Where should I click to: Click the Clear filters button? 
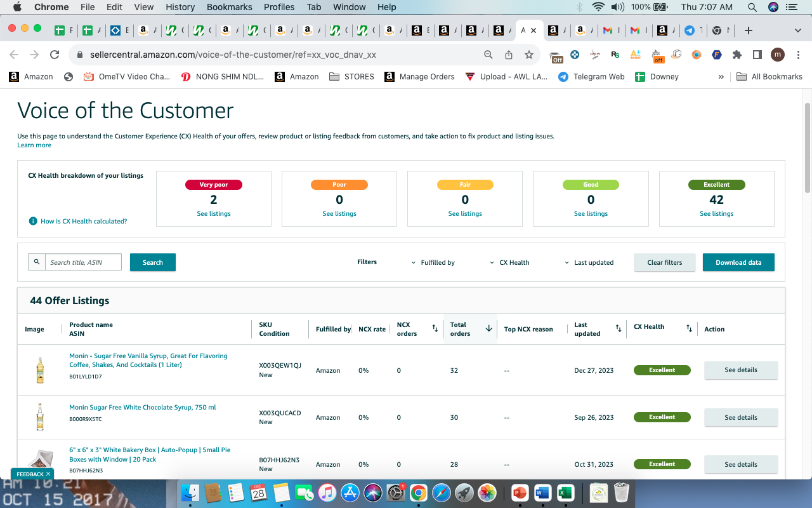(665, 262)
